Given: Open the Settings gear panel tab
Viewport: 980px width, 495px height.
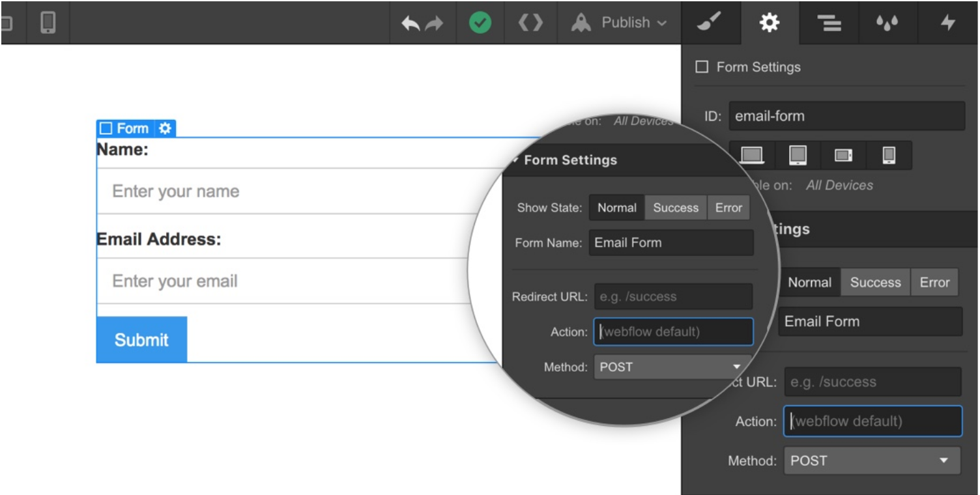Looking at the screenshot, I should (770, 23).
